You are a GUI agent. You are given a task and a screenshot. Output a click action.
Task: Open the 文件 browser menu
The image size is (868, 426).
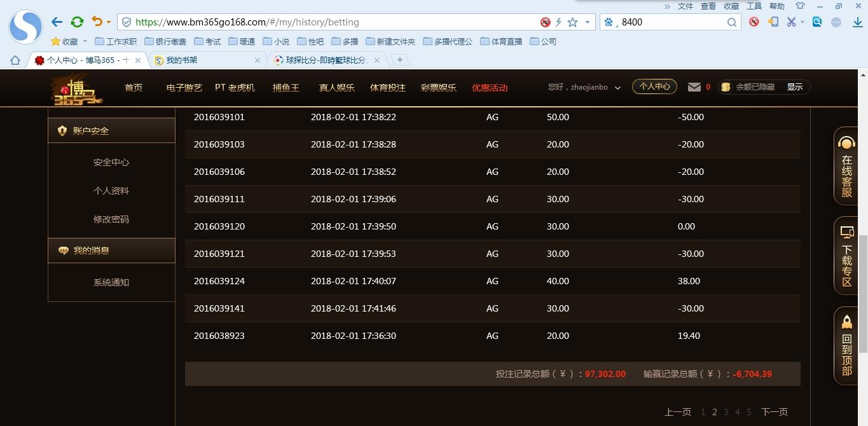685,6
